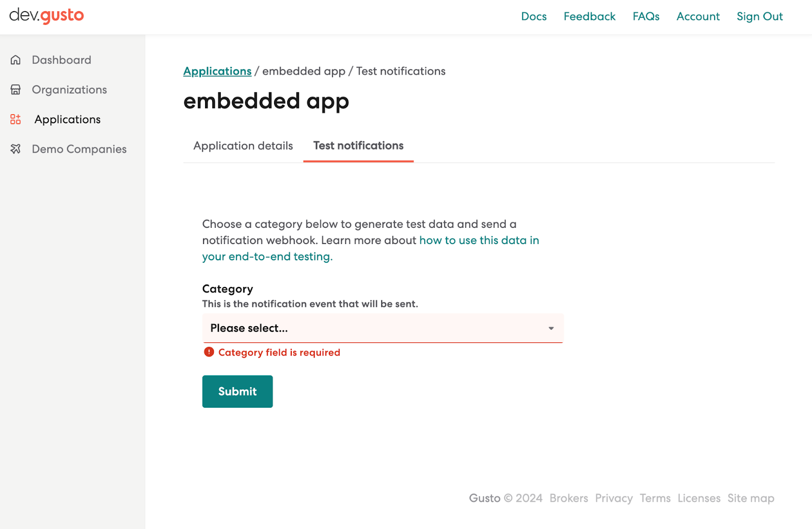Submit the test notification form
This screenshot has height=529, width=812.
click(x=238, y=392)
